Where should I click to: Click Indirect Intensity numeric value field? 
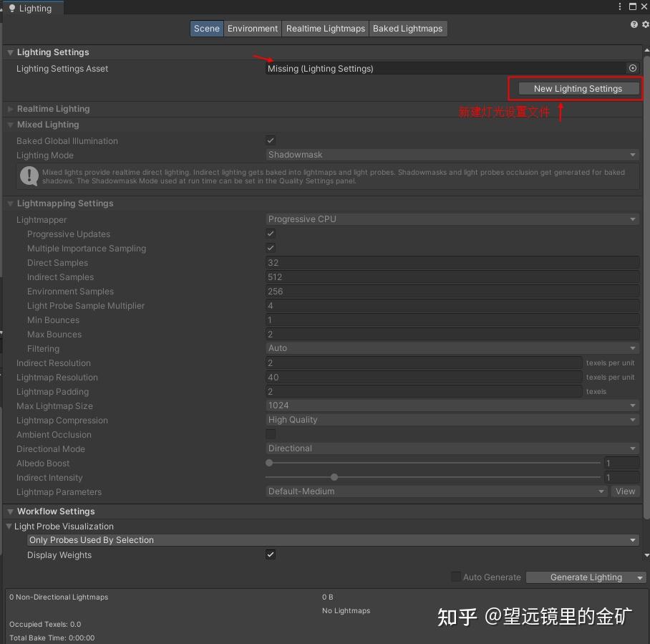coord(621,478)
